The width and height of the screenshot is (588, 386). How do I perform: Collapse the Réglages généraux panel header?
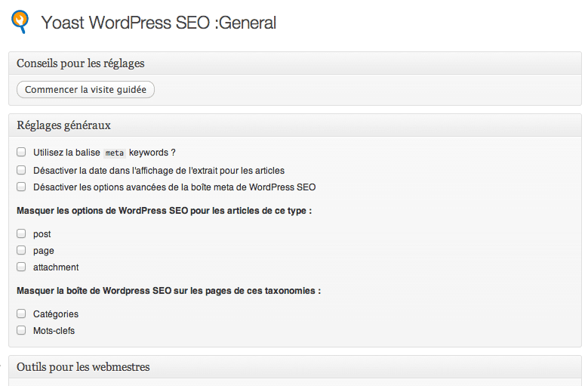click(294, 125)
